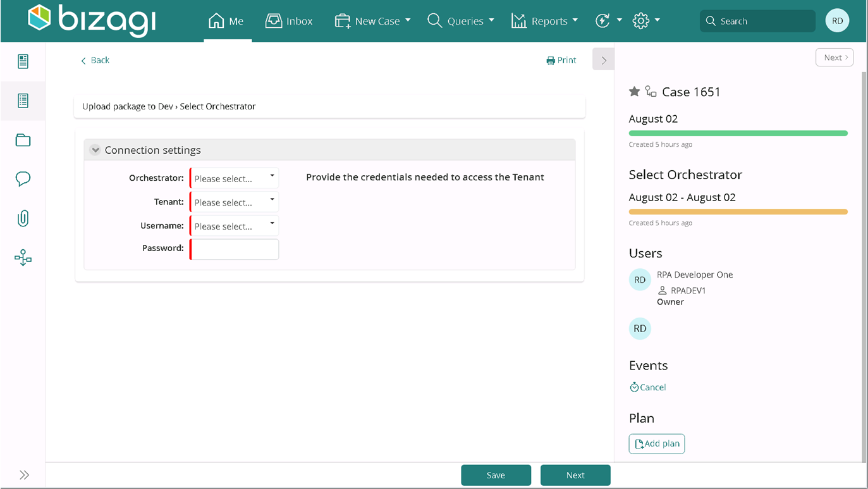The height and width of the screenshot is (489, 868).
Task: Open the Username dropdown
Action: point(234,226)
